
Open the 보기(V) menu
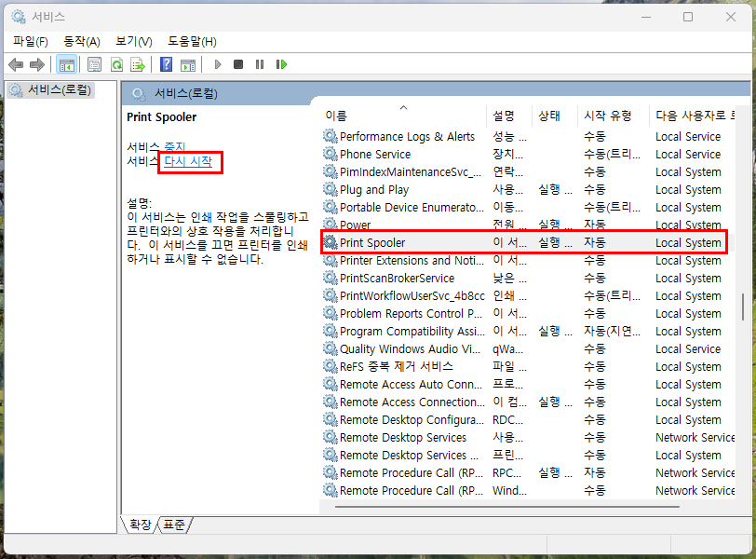tap(131, 41)
